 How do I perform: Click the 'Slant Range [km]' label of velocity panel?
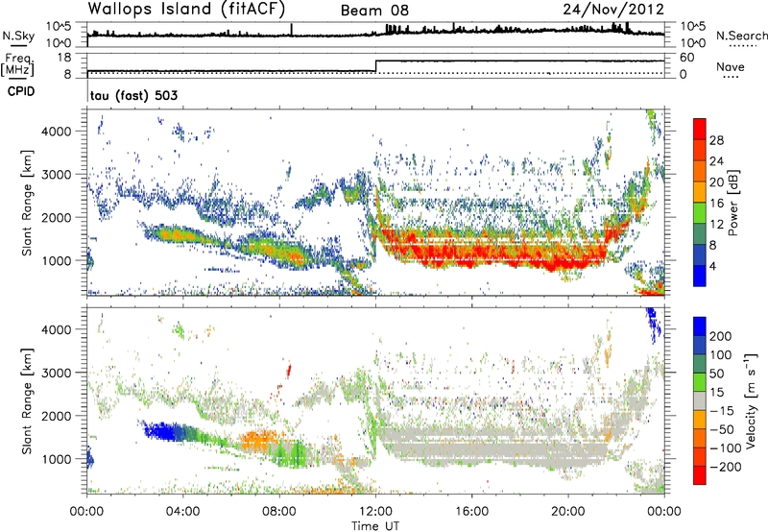coord(27,400)
